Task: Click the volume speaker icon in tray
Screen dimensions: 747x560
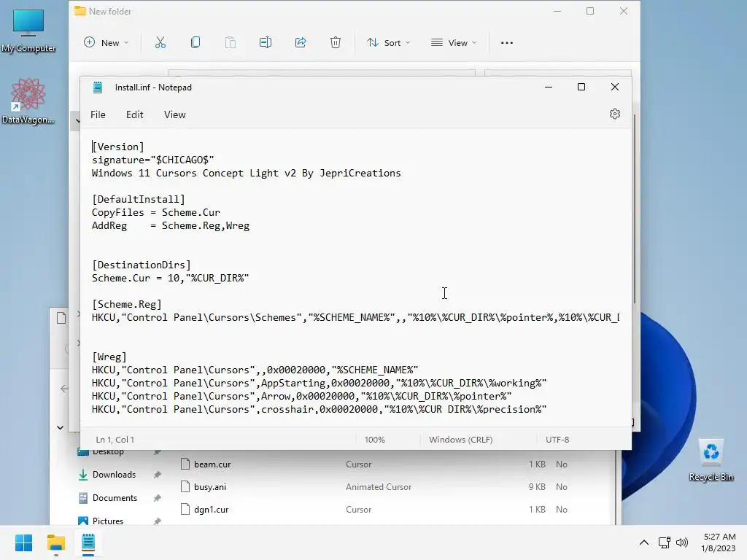Action: 682,542
